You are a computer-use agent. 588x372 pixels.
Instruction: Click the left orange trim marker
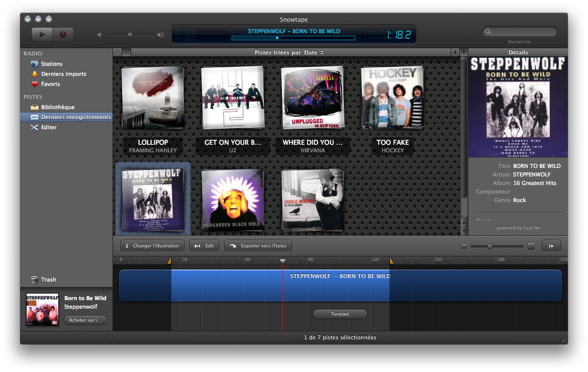(x=169, y=260)
